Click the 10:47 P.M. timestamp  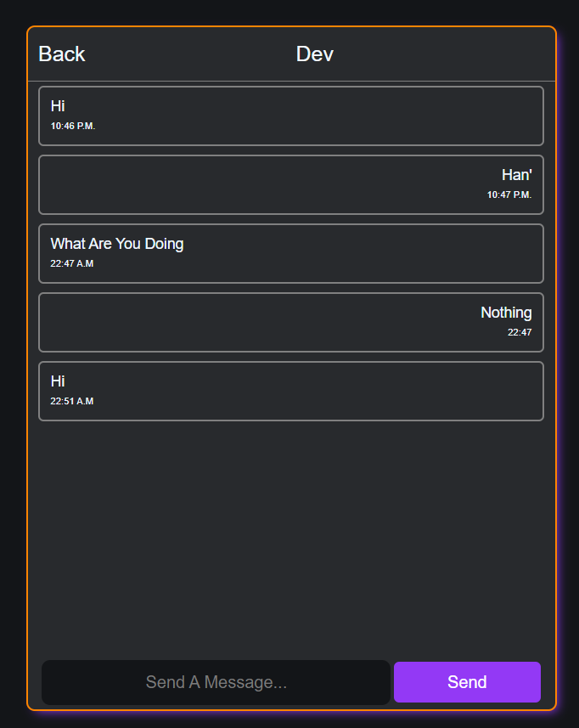(509, 195)
